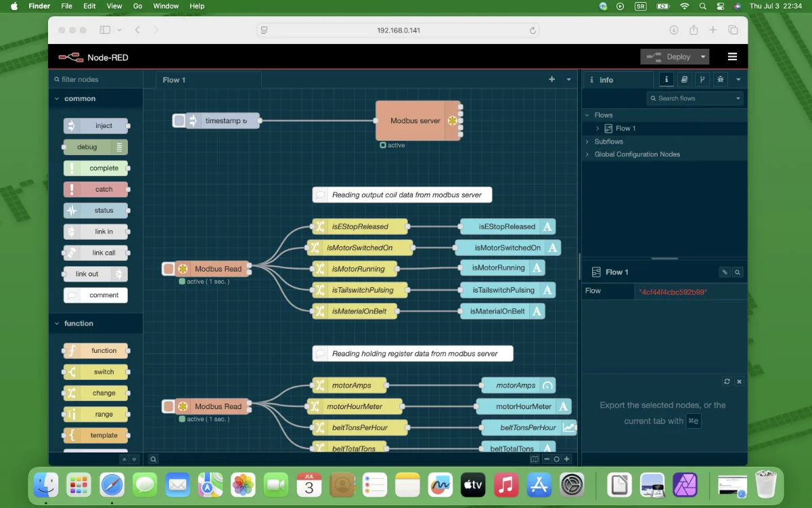This screenshot has width=812, height=508.
Task: Toggle the coil Modbus Read node button
Action: [168, 269]
